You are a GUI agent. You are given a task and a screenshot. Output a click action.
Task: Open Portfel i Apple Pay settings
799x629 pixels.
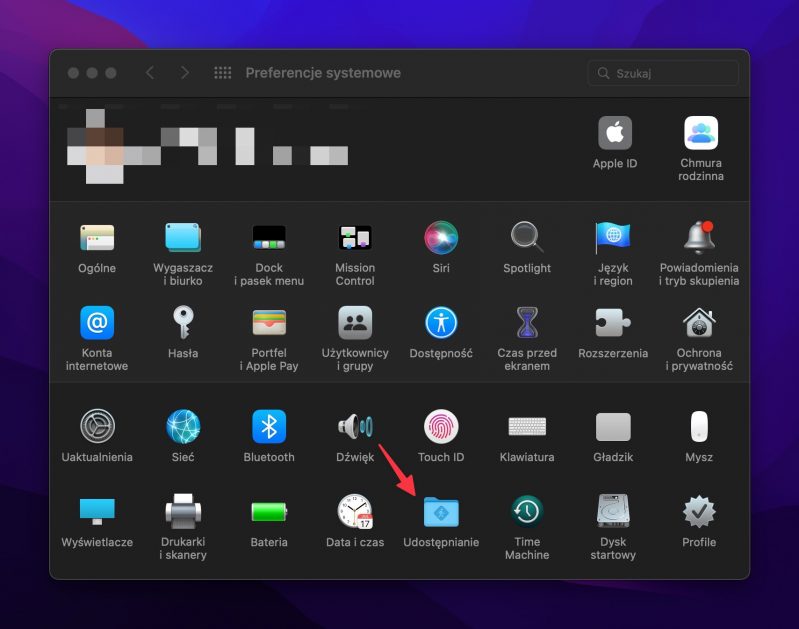[x=269, y=323]
